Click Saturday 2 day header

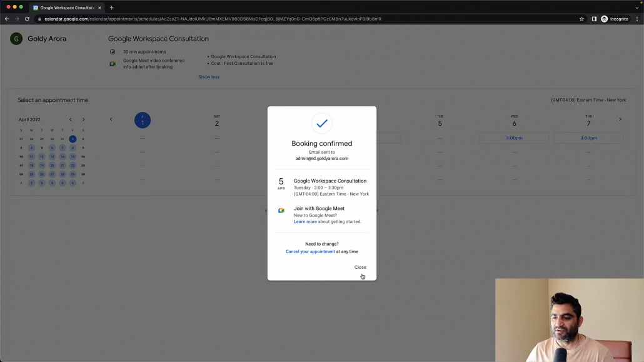[x=217, y=121]
